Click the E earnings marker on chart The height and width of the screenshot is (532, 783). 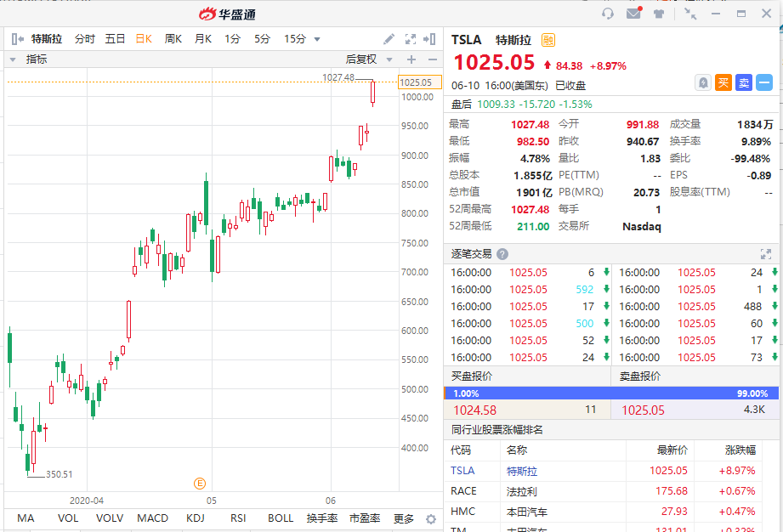click(200, 483)
